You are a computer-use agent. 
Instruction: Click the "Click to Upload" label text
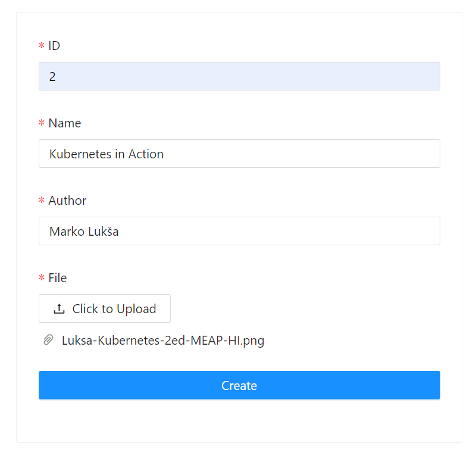pos(114,309)
